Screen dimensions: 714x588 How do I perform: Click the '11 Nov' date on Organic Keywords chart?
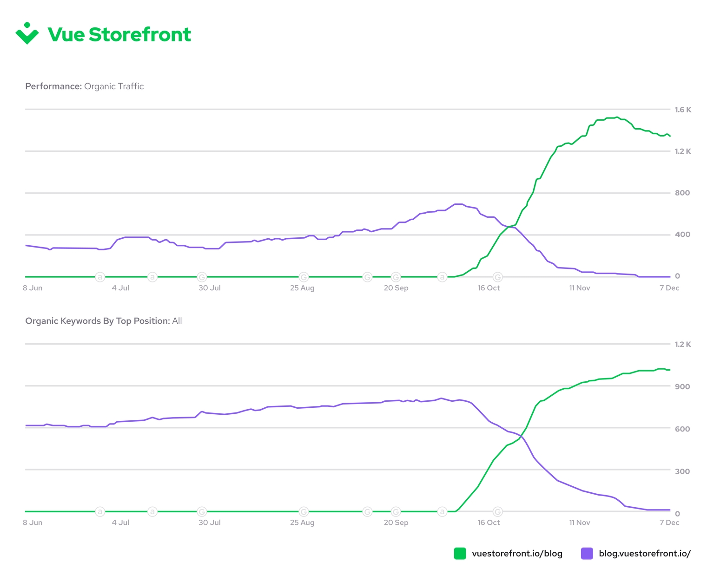point(580,523)
